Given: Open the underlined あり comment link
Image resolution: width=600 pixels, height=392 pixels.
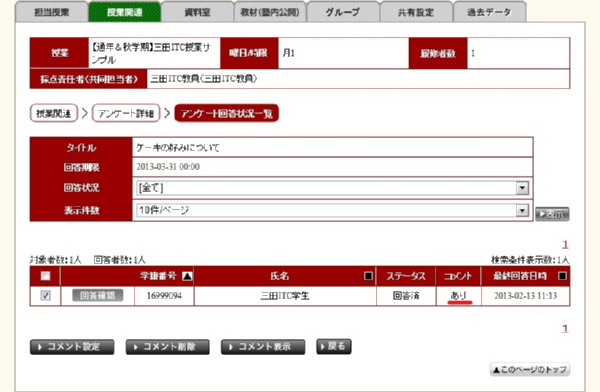Looking at the screenshot, I should tap(459, 296).
